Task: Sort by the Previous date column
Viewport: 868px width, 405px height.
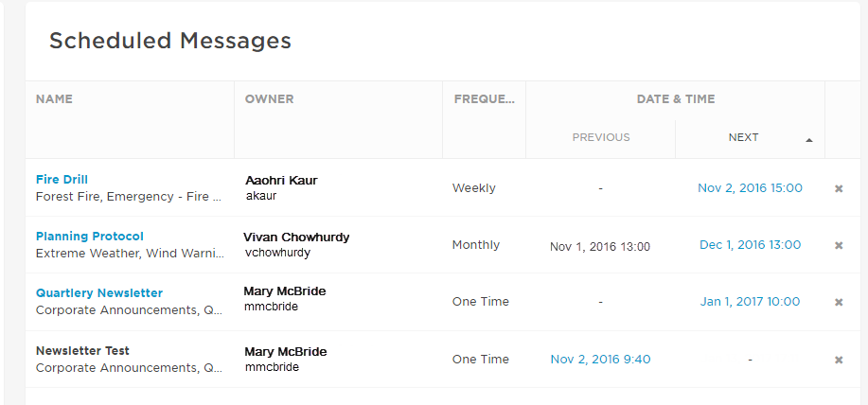Action: point(600,137)
